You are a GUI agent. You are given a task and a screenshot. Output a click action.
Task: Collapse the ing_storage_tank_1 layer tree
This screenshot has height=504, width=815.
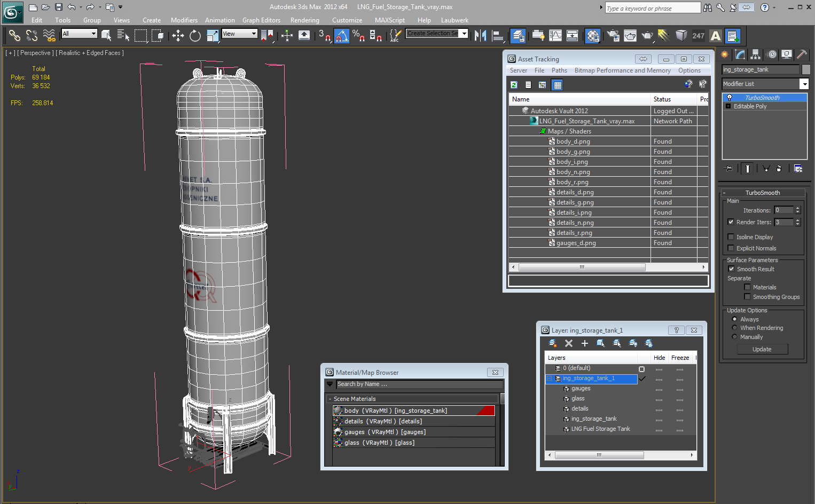[549, 379]
